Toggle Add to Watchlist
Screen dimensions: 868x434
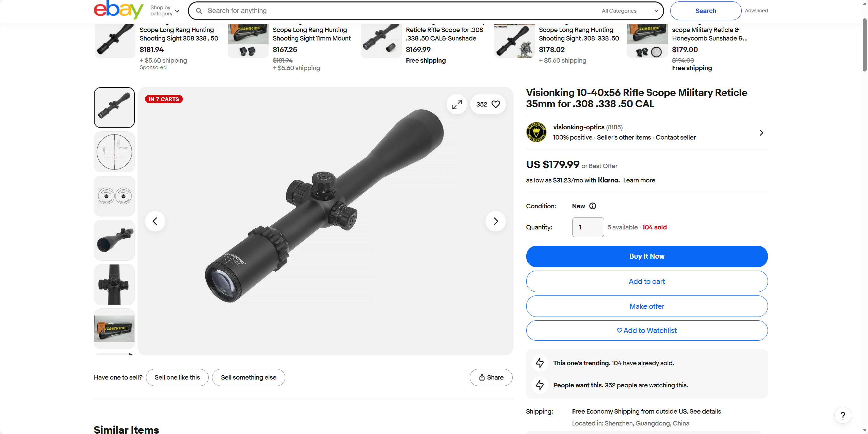click(647, 331)
